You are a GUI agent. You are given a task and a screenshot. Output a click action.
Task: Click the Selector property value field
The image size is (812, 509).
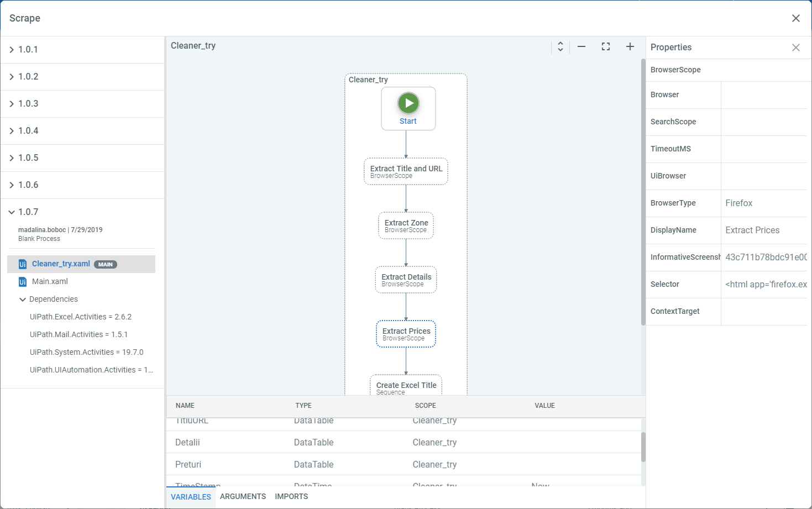tap(766, 285)
